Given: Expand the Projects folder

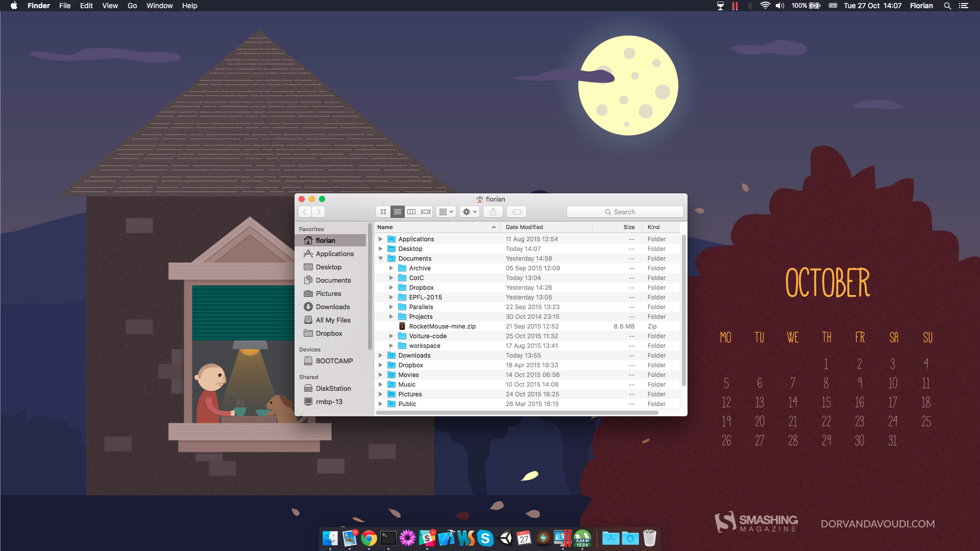Looking at the screenshot, I should [x=391, y=317].
